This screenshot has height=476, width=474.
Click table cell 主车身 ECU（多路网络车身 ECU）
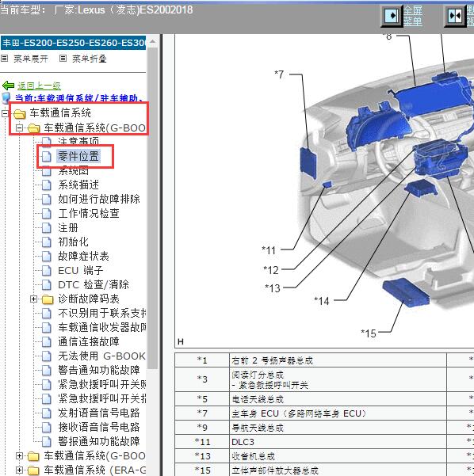coord(338,413)
